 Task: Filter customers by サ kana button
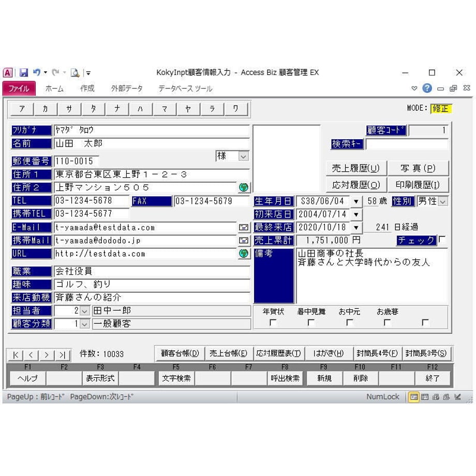(69, 109)
